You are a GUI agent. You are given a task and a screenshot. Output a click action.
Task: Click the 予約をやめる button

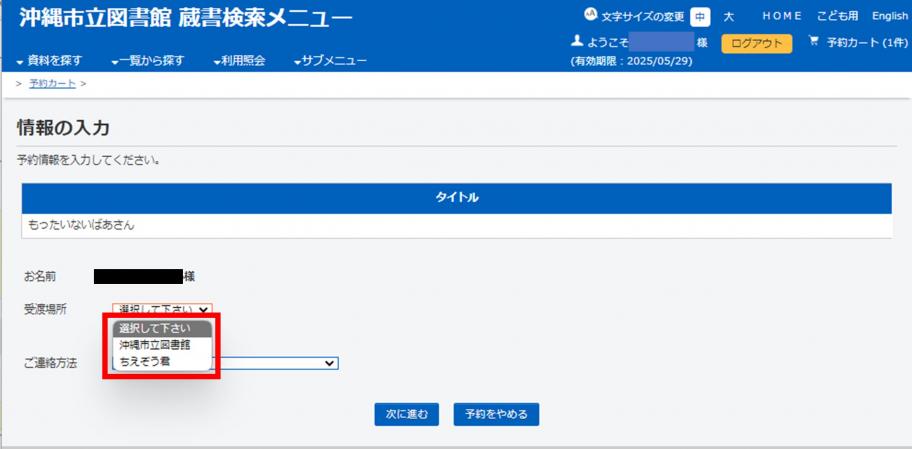[496, 414]
